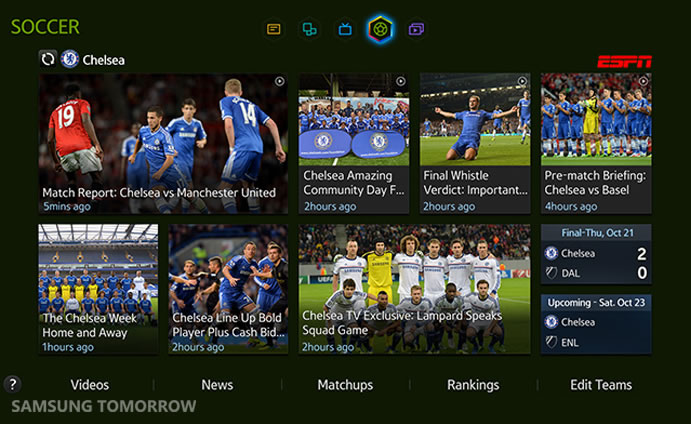Screen dimensions: 691x424
Task: Open the help question mark icon
Action: point(13,384)
